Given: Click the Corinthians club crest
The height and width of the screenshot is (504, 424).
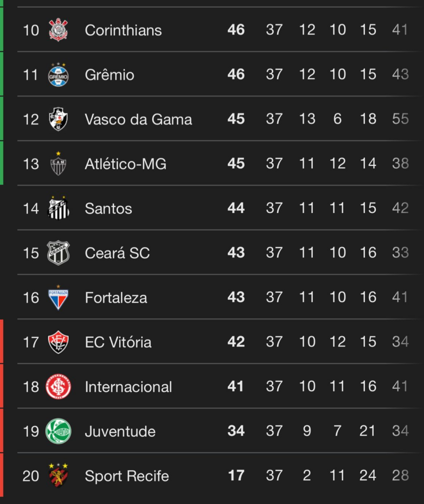Looking at the screenshot, I should pyautogui.click(x=58, y=30).
